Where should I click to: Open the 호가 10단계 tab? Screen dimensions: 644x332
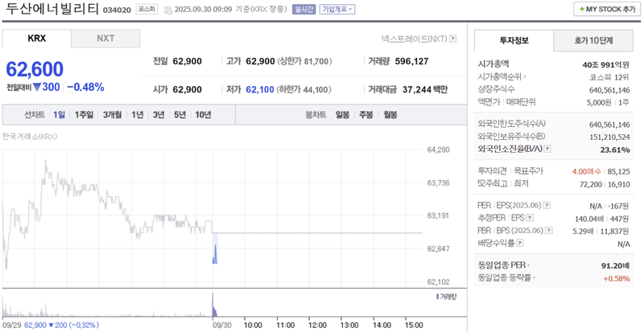click(593, 40)
